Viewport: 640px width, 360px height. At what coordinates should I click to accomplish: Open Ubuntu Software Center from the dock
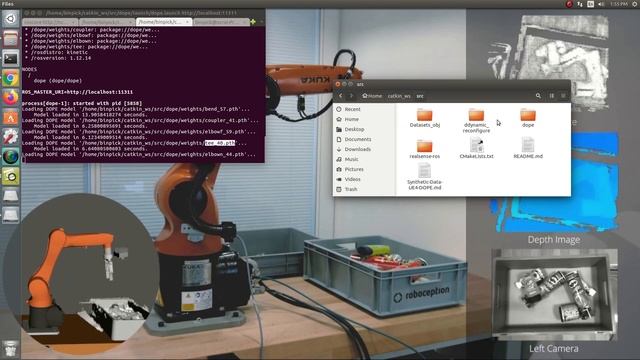[11, 118]
